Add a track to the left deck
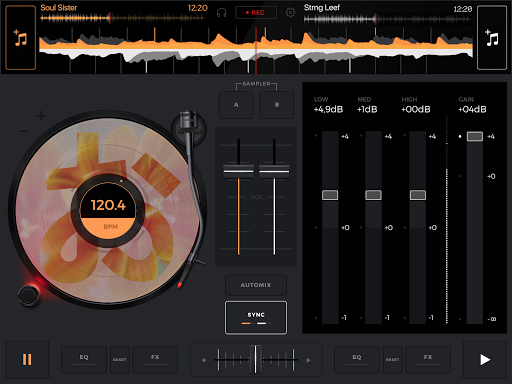This screenshot has height=384, width=512. (20, 37)
